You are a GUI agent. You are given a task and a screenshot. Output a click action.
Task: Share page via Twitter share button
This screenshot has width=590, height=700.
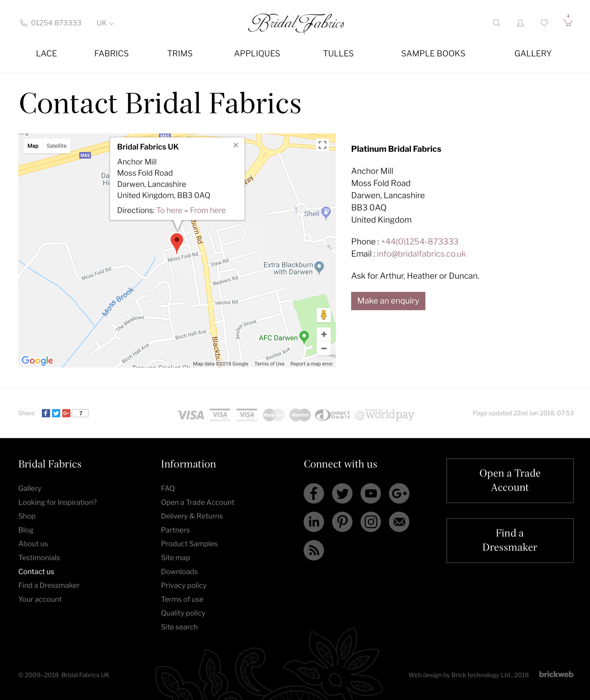pos(56,413)
